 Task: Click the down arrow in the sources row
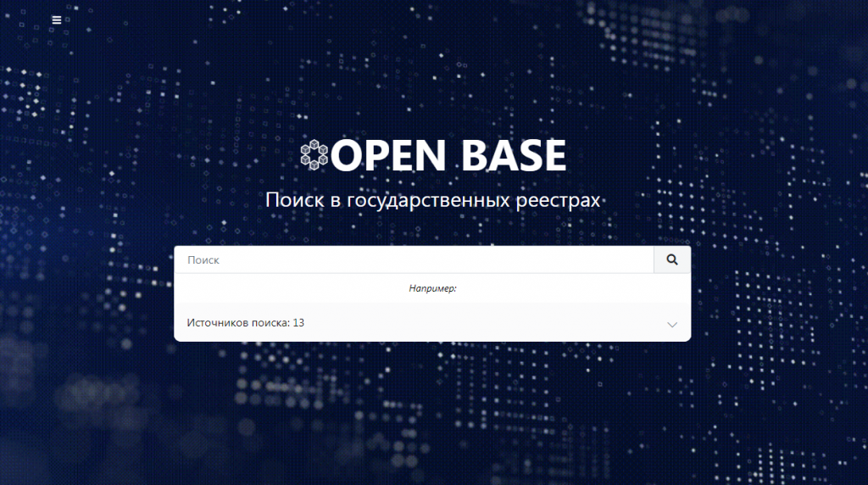pos(672,325)
